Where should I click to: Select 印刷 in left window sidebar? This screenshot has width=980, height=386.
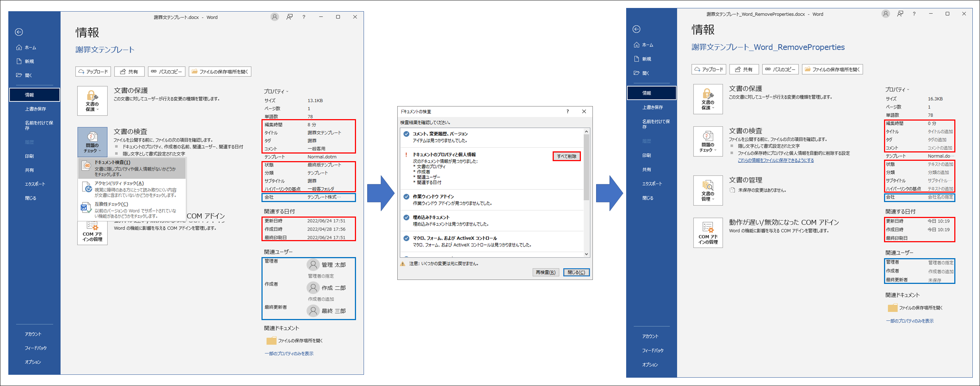coord(29,156)
